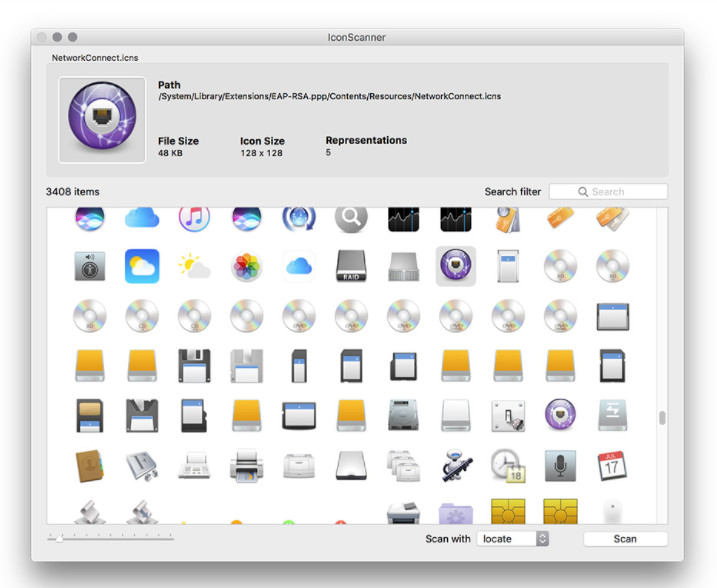Select the clock with calendar icon

tap(508, 466)
